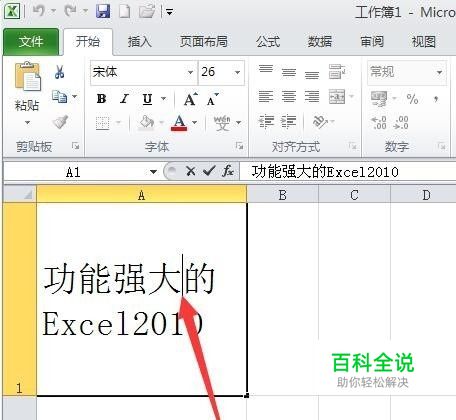Open the Underline style dropdown arrow
The width and height of the screenshot is (456, 420).
163,99
